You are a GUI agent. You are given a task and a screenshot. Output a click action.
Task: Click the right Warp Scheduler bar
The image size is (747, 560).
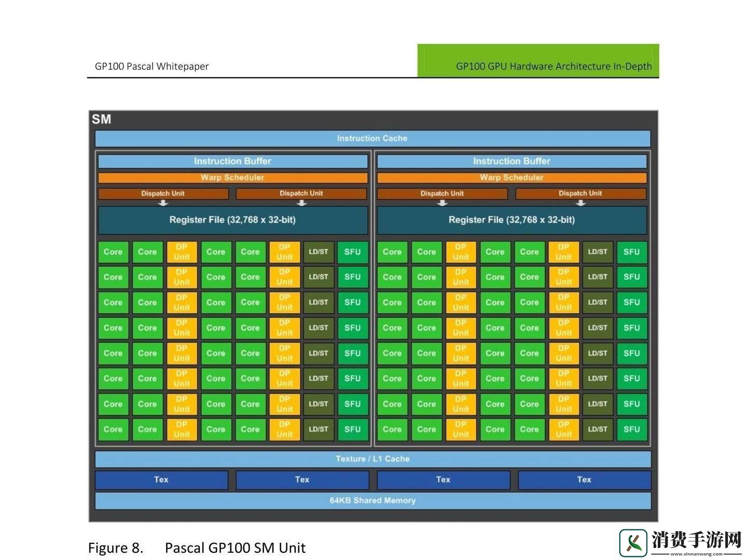pyautogui.click(x=511, y=178)
